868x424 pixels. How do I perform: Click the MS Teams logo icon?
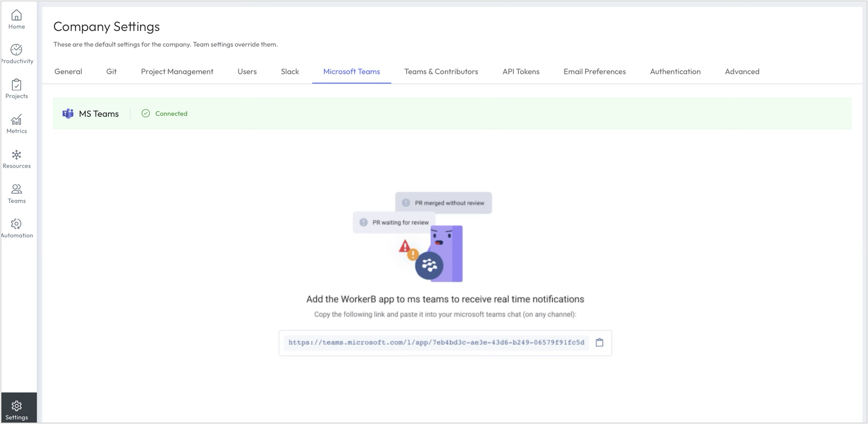pos(68,114)
